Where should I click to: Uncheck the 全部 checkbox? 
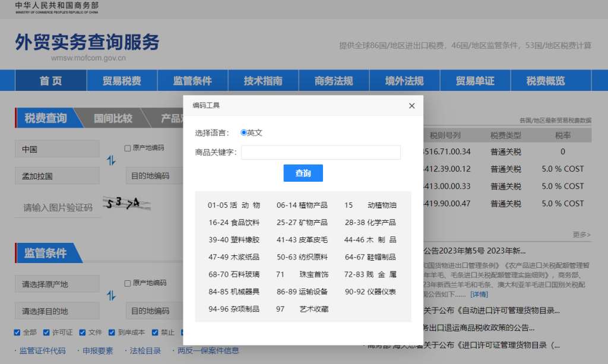(17, 332)
